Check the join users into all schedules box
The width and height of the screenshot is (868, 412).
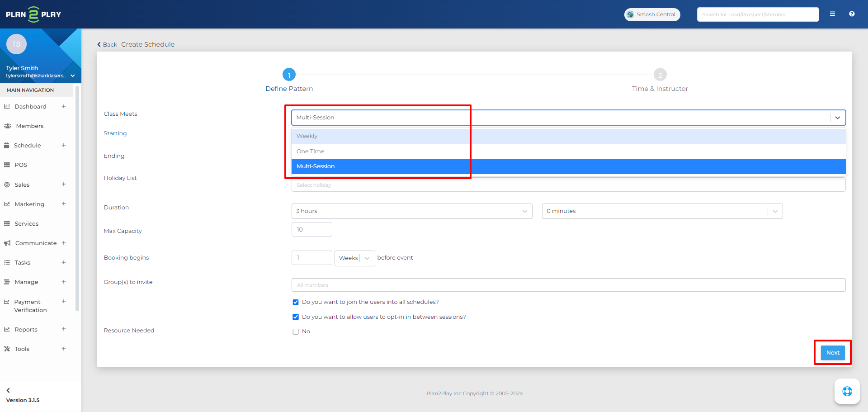click(x=296, y=302)
